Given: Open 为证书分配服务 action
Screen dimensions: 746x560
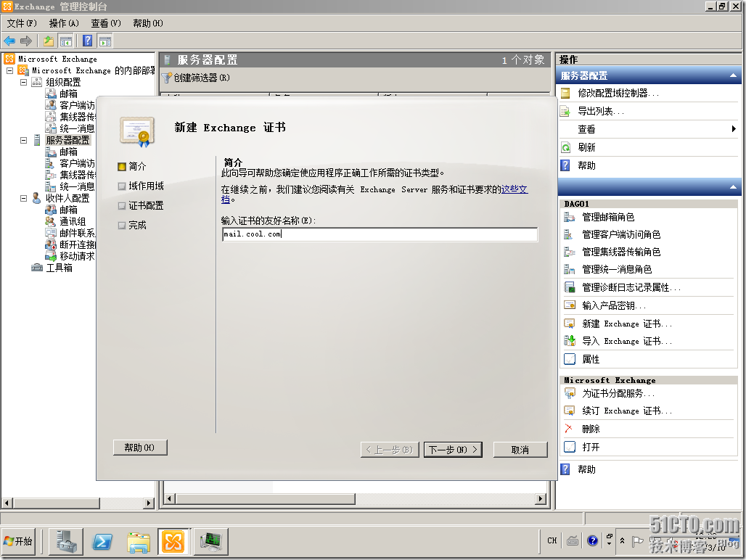Looking at the screenshot, I should (618, 395).
